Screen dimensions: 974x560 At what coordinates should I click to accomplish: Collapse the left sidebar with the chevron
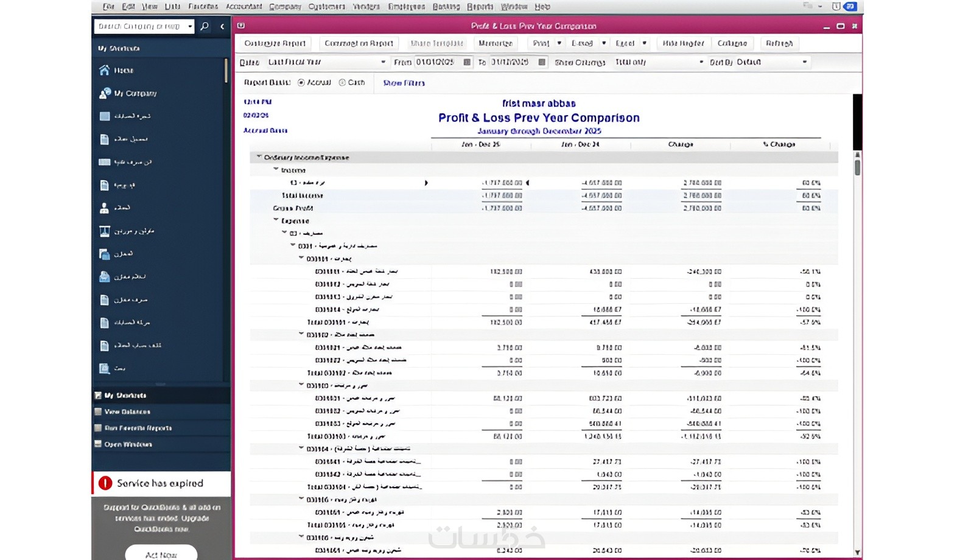[x=222, y=26]
